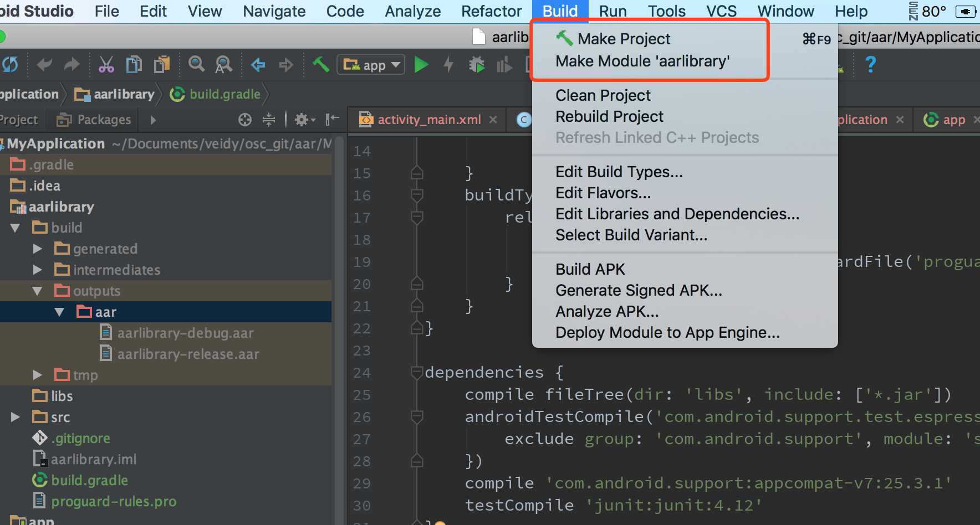Click the Paste clipboard icon
The height and width of the screenshot is (525, 980).
pyautogui.click(x=162, y=65)
